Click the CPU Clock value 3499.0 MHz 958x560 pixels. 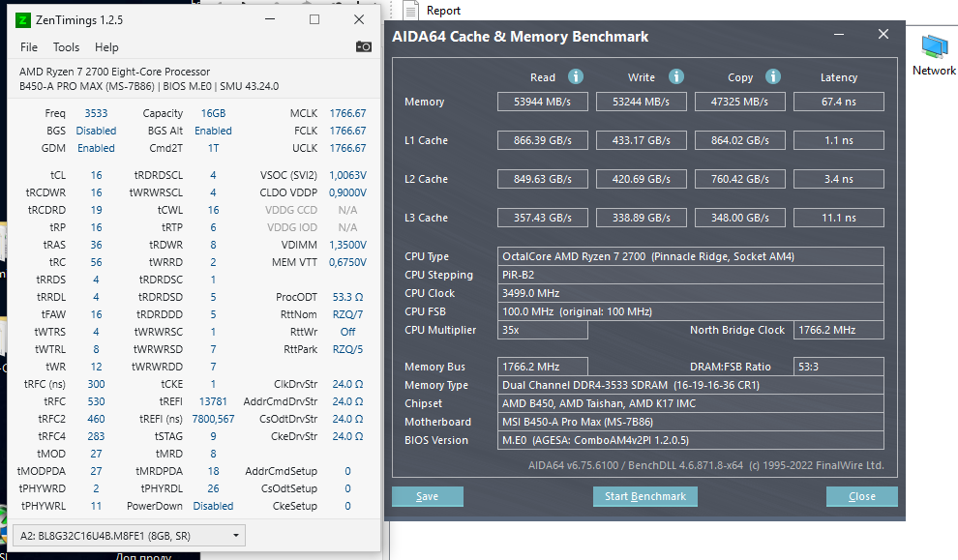690,293
